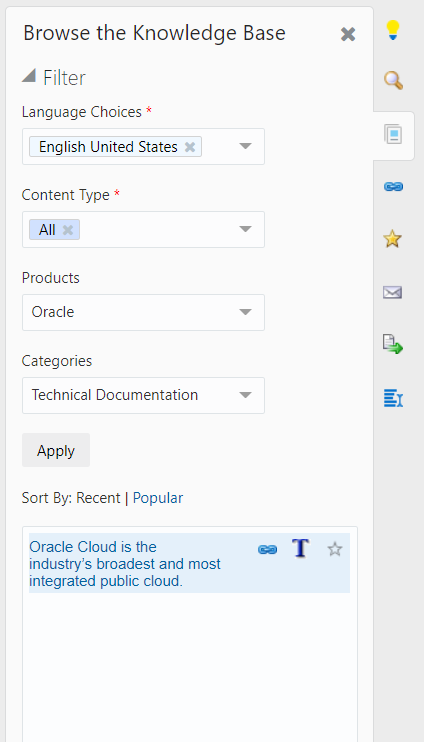Open the Products dropdown showing Oracle
The height and width of the screenshot is (742, 424).
tap(143, 312)
